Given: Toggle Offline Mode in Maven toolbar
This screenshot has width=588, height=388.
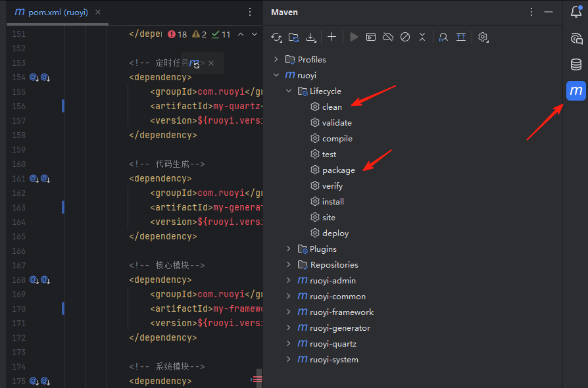Looking at the screenshot, I should pyautogui.click(x=388, y=37).
